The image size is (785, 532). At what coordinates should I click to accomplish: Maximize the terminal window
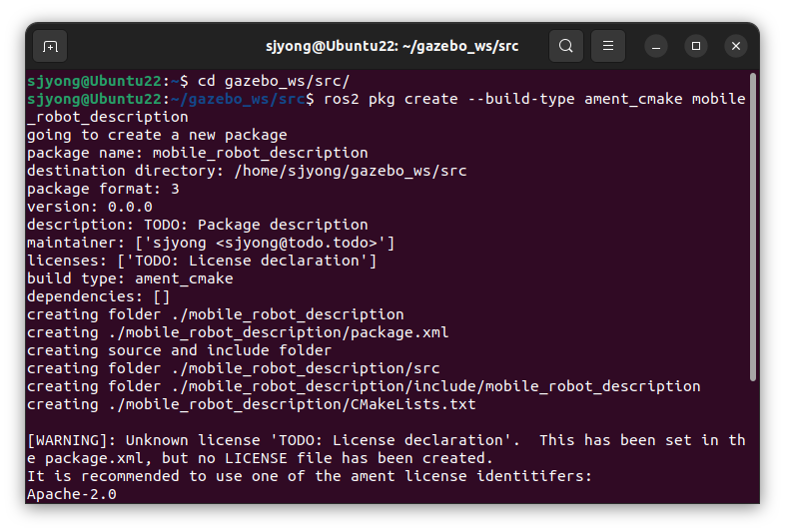pyautogui.click(x=696, y=46)
